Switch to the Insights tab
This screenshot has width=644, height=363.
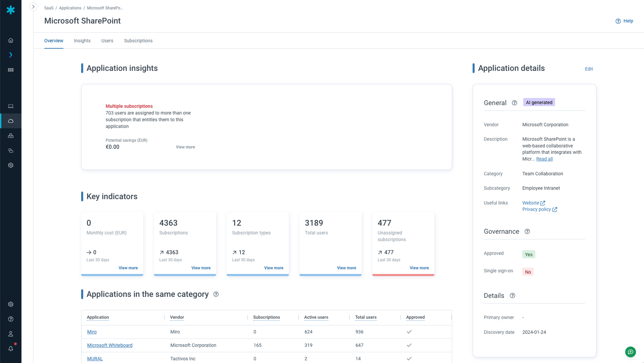[82, 41]
